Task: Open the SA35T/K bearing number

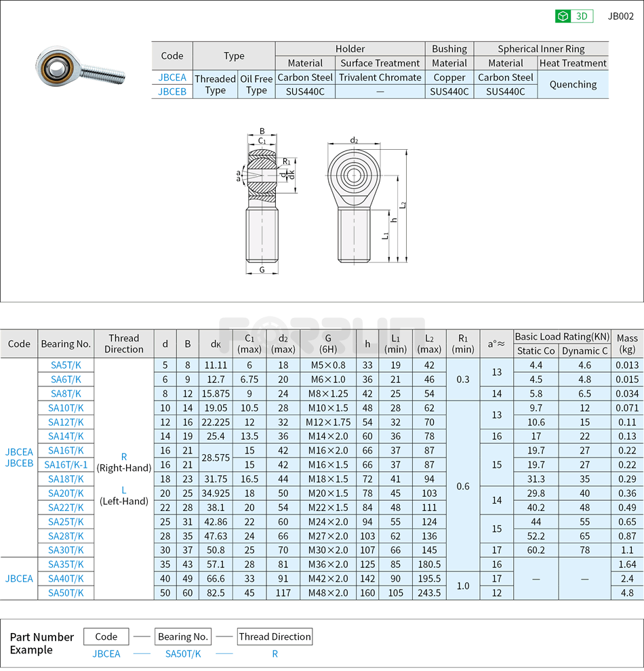Action: tap(66, 565)
